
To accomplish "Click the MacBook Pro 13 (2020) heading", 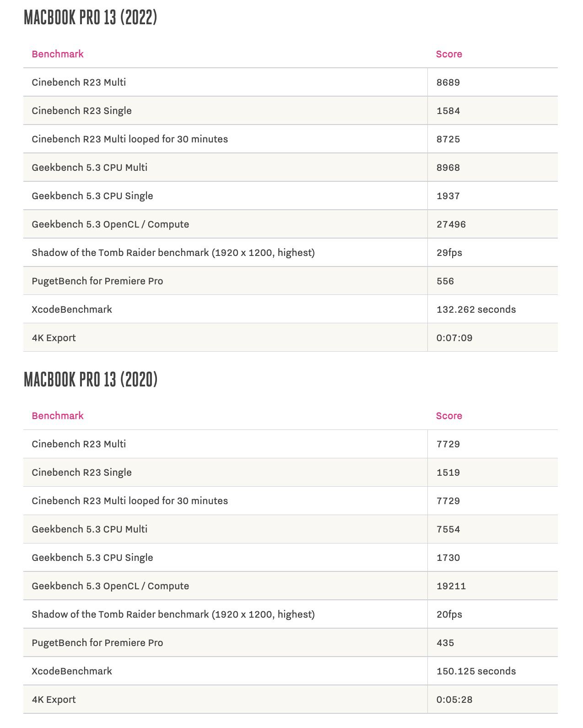I will click(91, 380).
